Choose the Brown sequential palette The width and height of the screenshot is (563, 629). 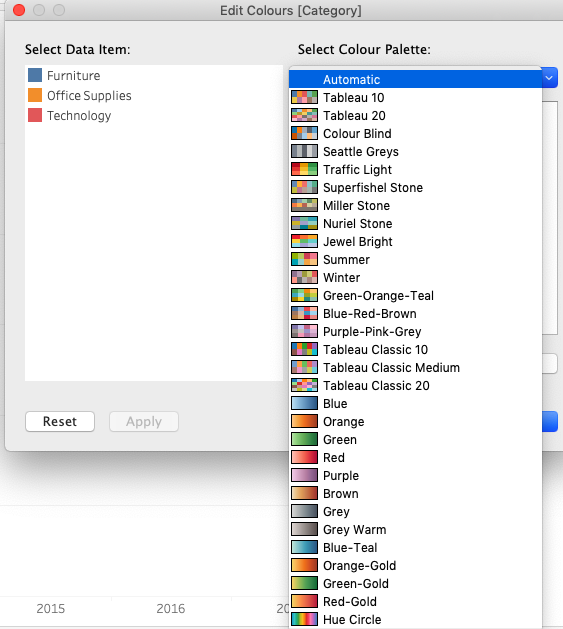[415, 493]
